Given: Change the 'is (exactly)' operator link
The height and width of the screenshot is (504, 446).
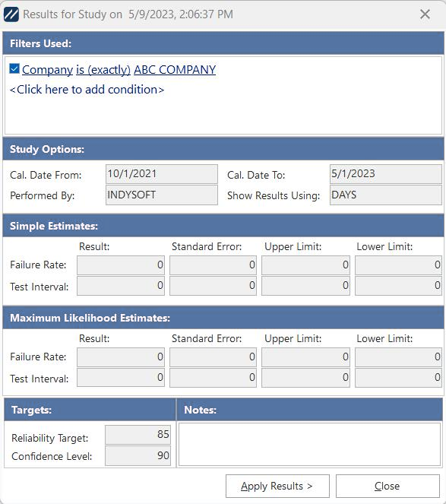Looking at the screenshot, I should point(103,70).
